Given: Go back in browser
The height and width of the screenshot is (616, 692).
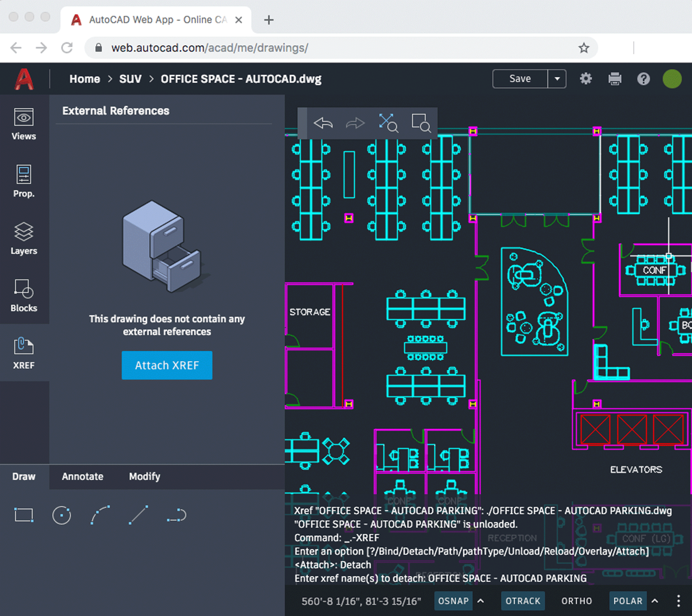Looking at the screenshot, I should pyautogui.click(x=16, y=48).
